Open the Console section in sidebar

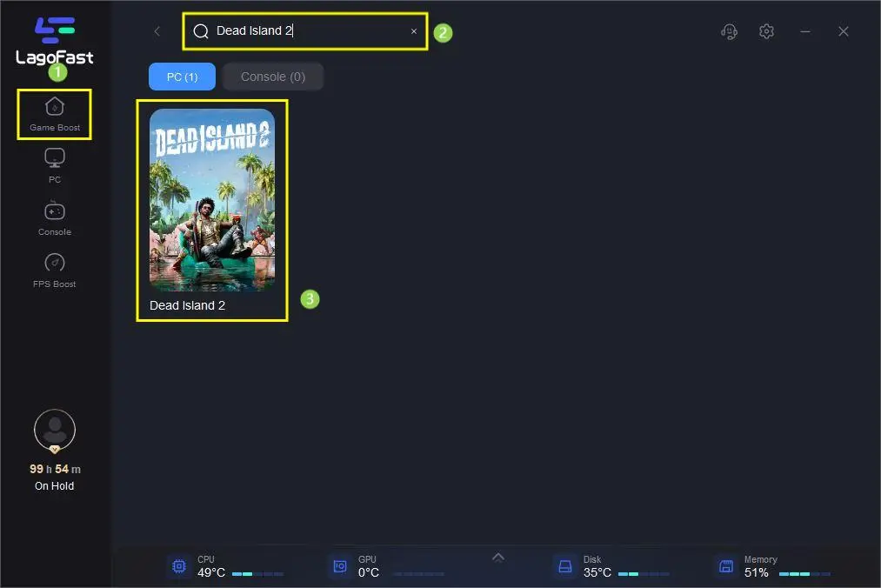tap(55, 217)
